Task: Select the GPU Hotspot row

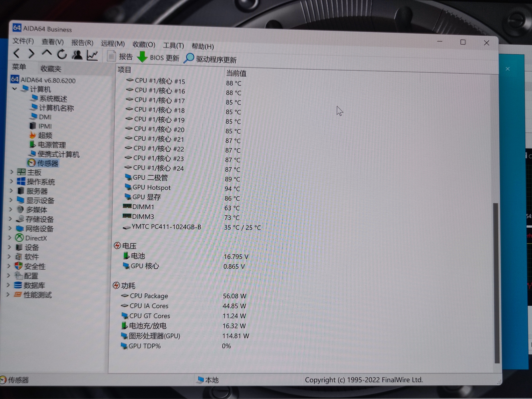Action: tap(182, 188)
